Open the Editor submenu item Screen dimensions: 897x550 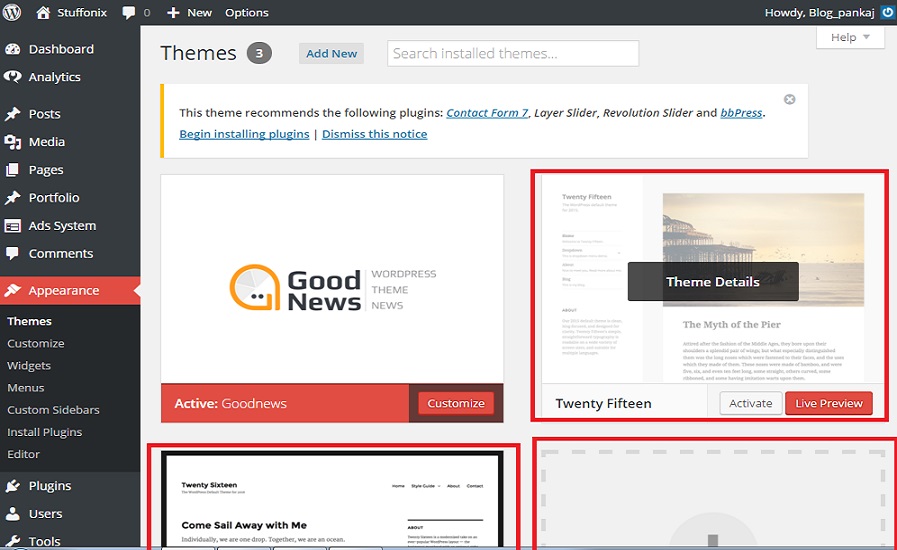[23, 454]
